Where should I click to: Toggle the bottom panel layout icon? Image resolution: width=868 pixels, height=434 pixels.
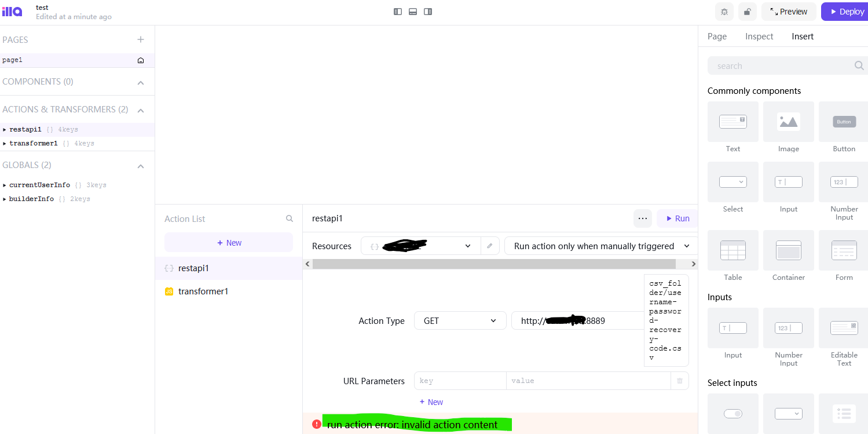pyautogui.click(x=412, y=11)
